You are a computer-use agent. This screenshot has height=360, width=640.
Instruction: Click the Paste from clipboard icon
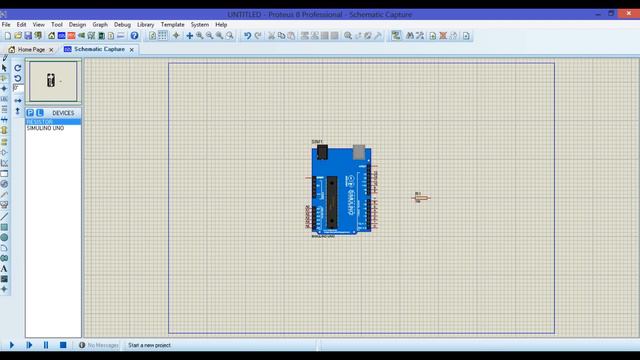point(291,36)
